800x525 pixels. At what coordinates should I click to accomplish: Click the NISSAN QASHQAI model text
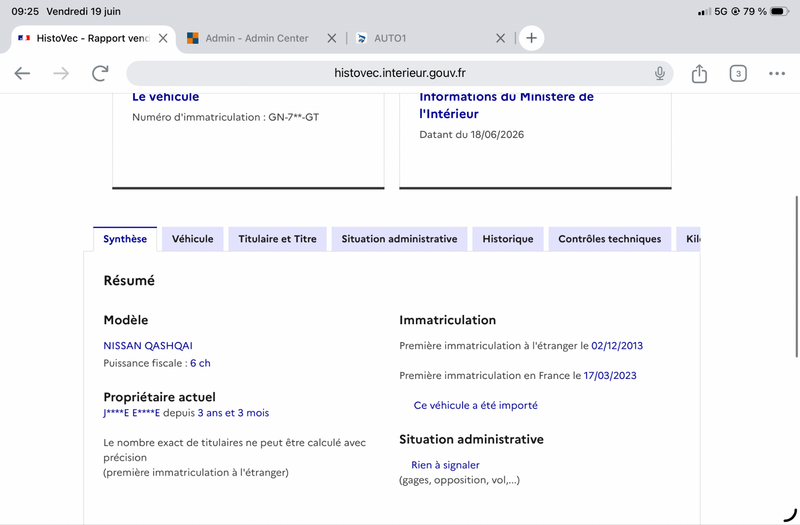(x=148, y=346)
